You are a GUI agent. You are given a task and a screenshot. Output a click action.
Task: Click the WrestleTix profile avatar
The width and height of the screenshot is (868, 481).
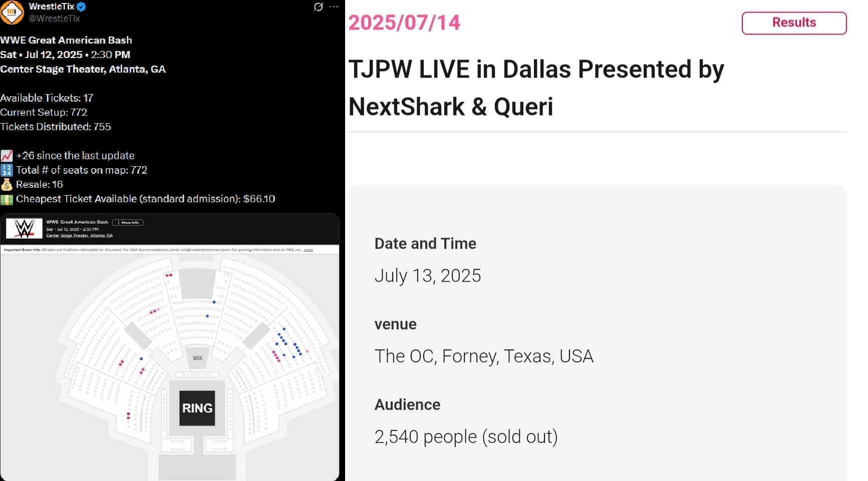(12, 12)
